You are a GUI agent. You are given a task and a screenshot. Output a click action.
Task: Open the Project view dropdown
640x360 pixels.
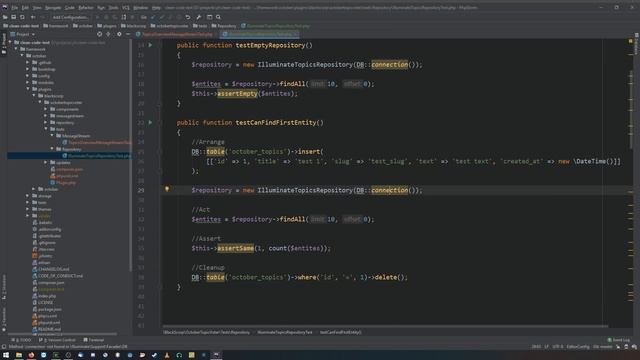click(x=23, y=34)
